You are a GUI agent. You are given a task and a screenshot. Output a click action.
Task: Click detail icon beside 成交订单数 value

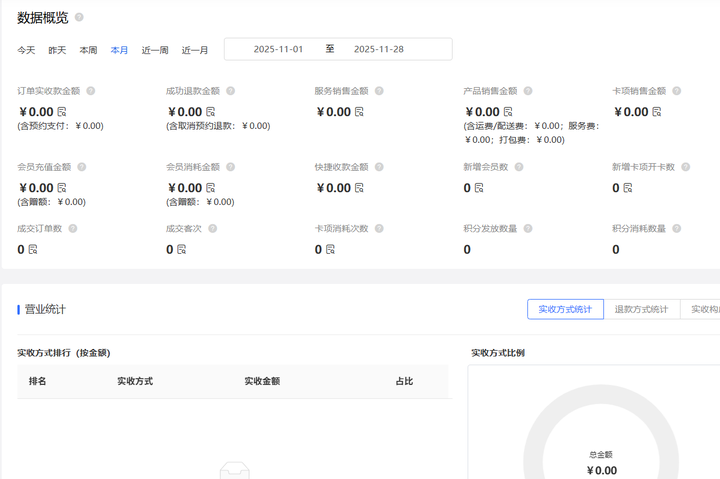(x=33, y=250)
